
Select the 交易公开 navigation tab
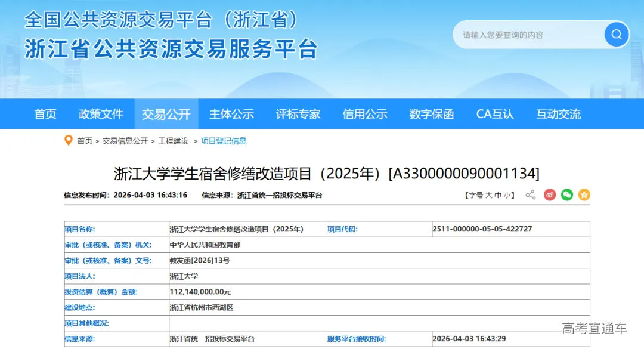[166, 114]
